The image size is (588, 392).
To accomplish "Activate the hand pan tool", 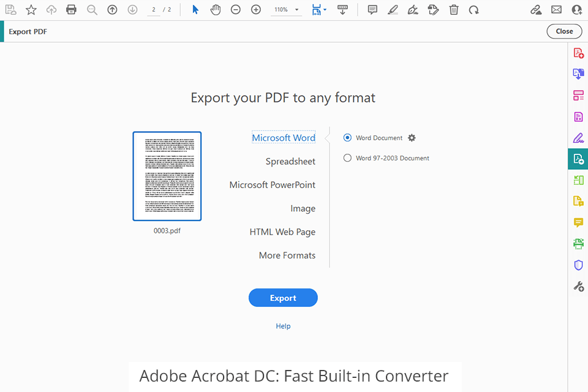I will (x=216, y=10).
